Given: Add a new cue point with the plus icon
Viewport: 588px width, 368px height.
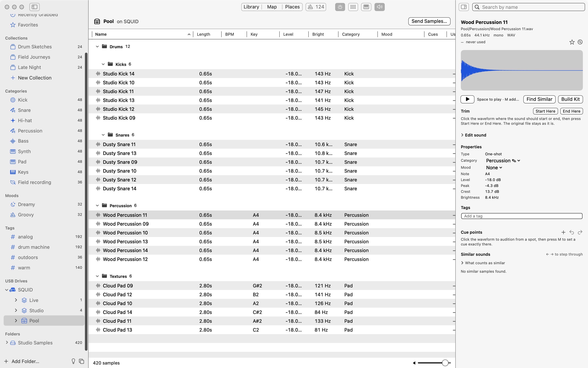Looking at the screenshot, I should (x=563, y=232).
